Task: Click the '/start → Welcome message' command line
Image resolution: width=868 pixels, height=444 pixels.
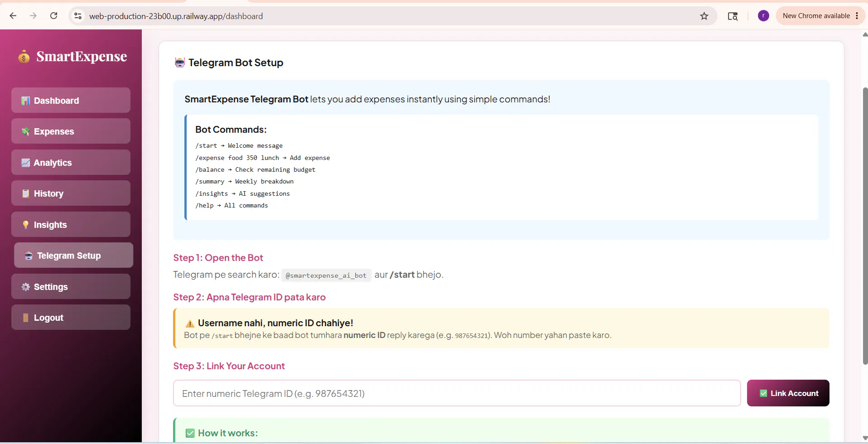Action: (x=239, y=146)
